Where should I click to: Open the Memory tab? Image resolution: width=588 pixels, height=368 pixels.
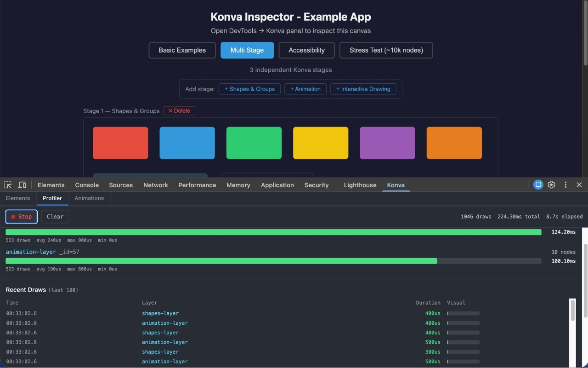(x=238, y=185)
